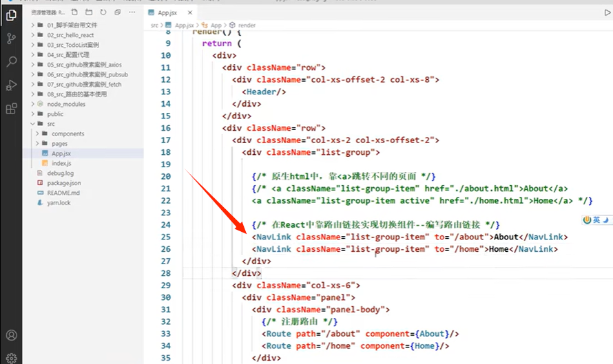The image size is (613, 364).
Task: Click the New Folder icon in explorer header
Action: pos(89,12)
